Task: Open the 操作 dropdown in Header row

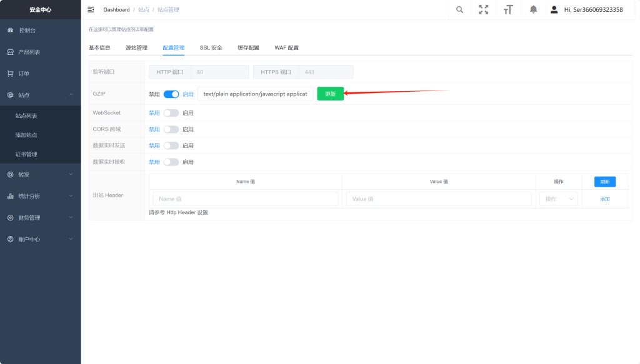Action: (x=558, y=199)
